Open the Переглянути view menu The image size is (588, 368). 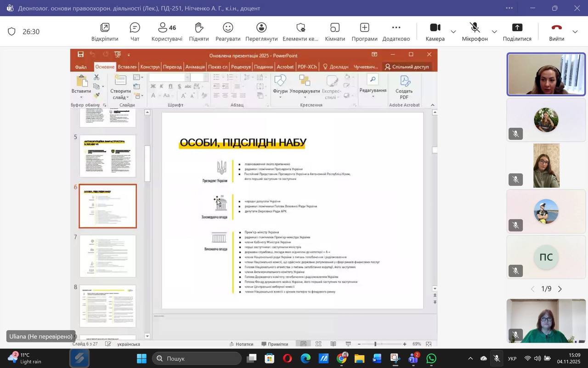pos(261,32)
